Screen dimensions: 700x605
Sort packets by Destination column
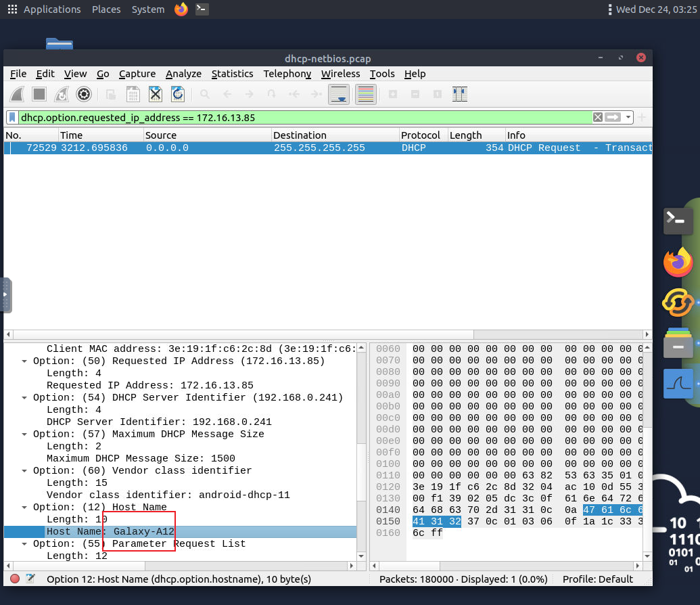coord(335,135)
